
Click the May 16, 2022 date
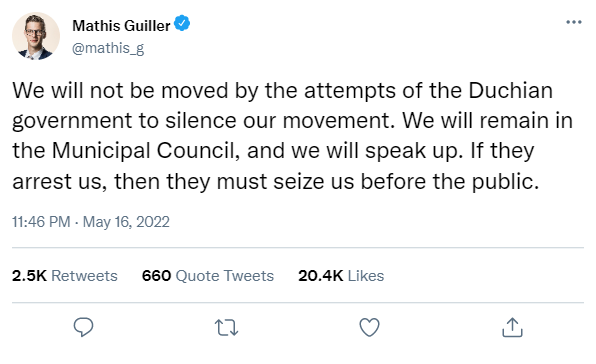pyautogui.click(x=126, y=222)
